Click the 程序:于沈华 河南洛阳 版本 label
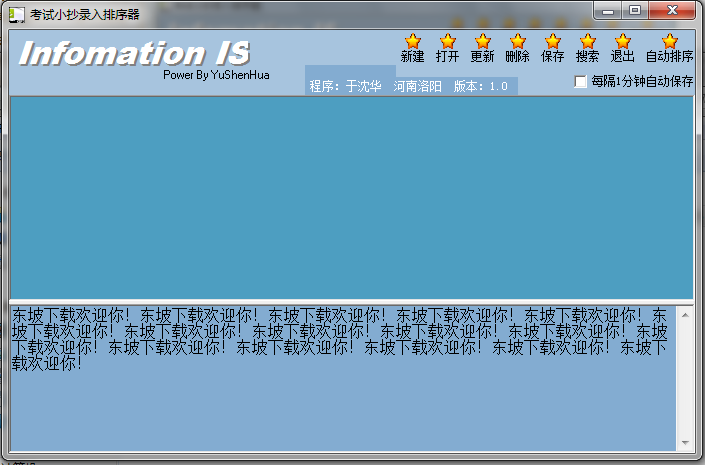This screenshot has width=705, height=465. pyautogui.click(x=409, y=86)
